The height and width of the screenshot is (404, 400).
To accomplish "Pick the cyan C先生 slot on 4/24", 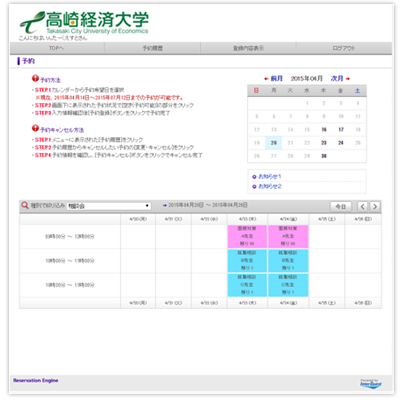I will 288,285.
